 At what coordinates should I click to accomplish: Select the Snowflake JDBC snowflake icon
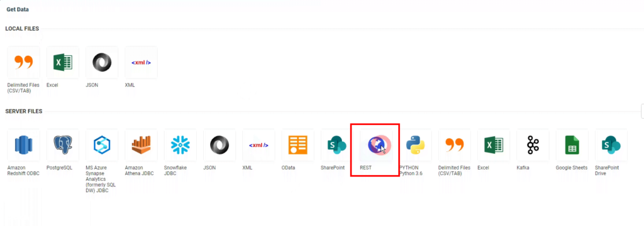pyautogui.click(x=180, y=145)
